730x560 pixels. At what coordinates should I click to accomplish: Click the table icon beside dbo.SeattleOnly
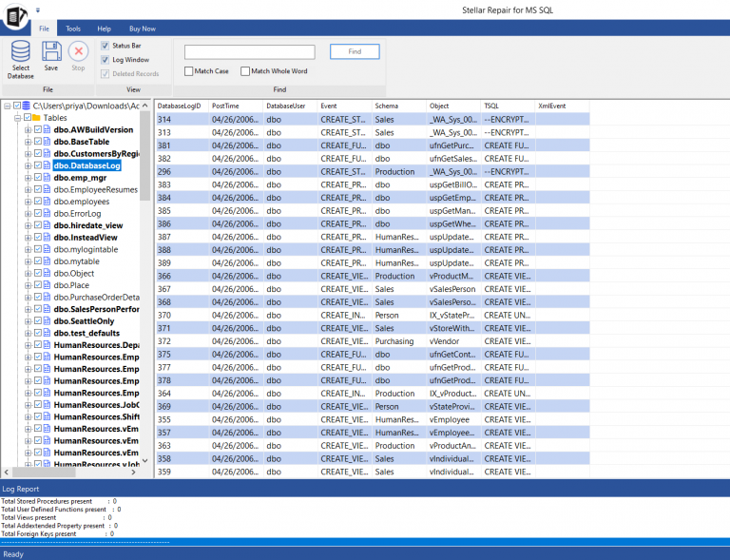tap(47, 320)
